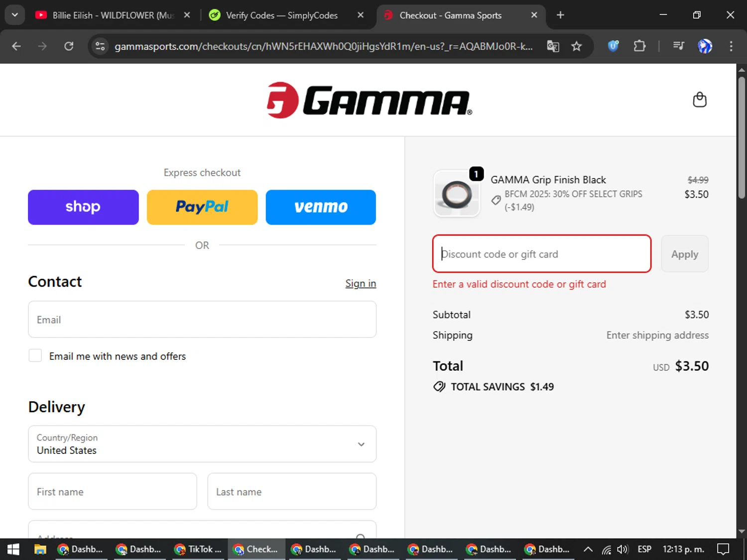Screen dimensions: 747x560
Task: Click the address bar URL
Action: tap(324, 46)
